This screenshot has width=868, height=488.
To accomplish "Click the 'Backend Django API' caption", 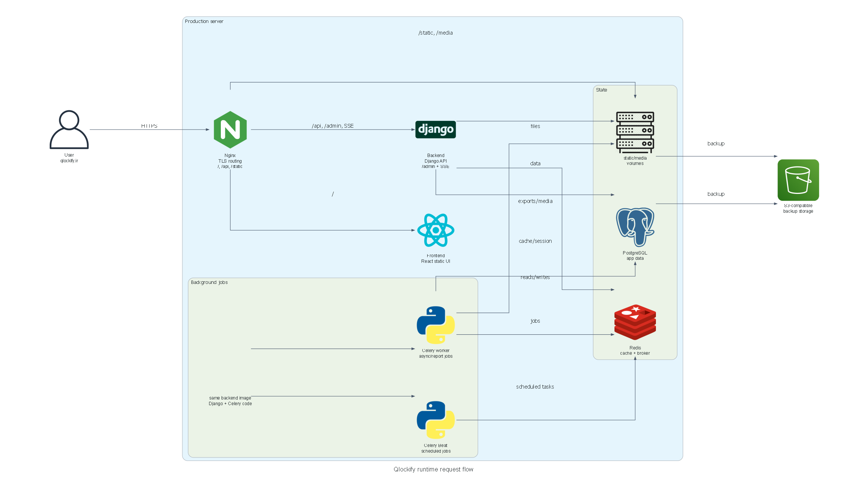I will tap(436, 161).
